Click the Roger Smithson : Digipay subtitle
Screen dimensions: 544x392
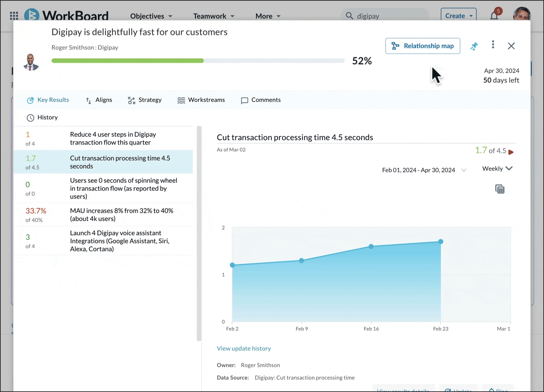[x=85, y=47]
